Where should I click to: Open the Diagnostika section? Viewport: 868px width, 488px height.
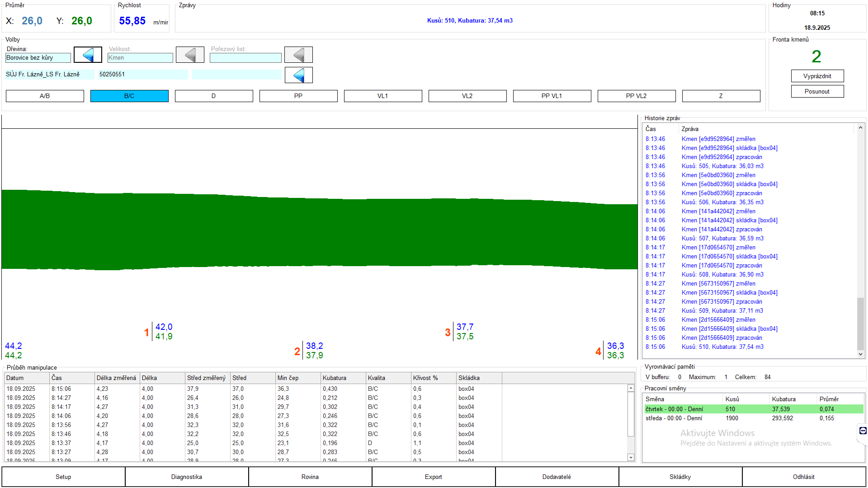tap(187, 477)
